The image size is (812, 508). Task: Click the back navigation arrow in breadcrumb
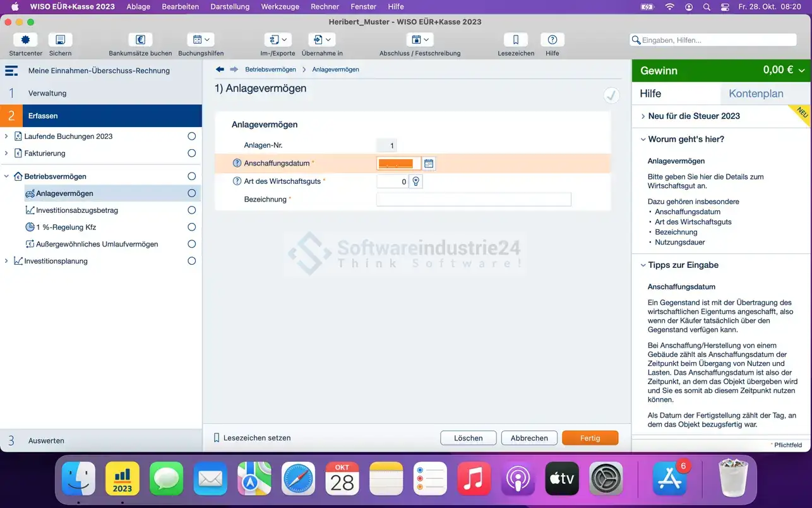[x=220, y=70]
